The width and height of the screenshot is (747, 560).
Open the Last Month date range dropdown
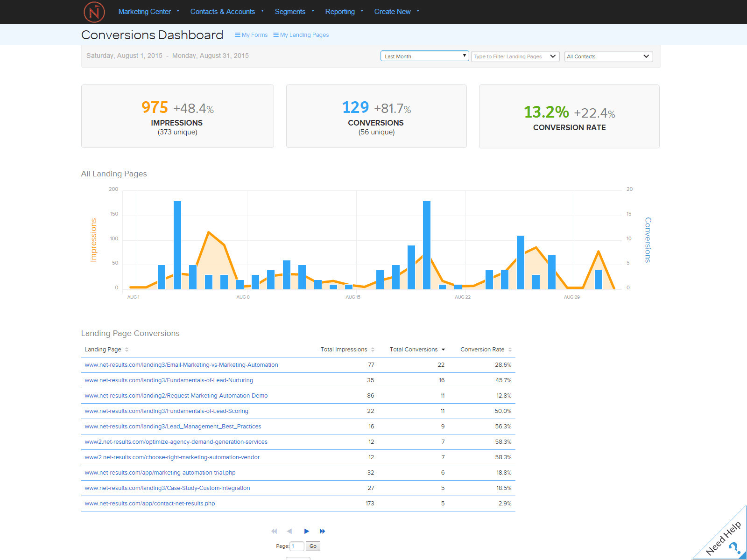click(x=424, y=56)
